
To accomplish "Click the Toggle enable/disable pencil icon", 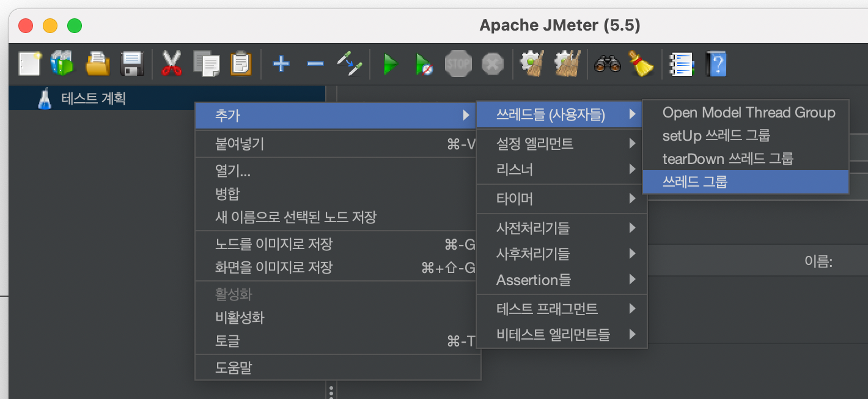I will pos(350,63).
